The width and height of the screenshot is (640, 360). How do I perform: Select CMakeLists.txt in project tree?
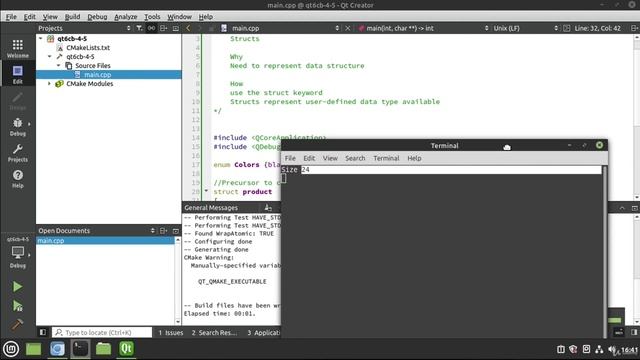[88, 47]
